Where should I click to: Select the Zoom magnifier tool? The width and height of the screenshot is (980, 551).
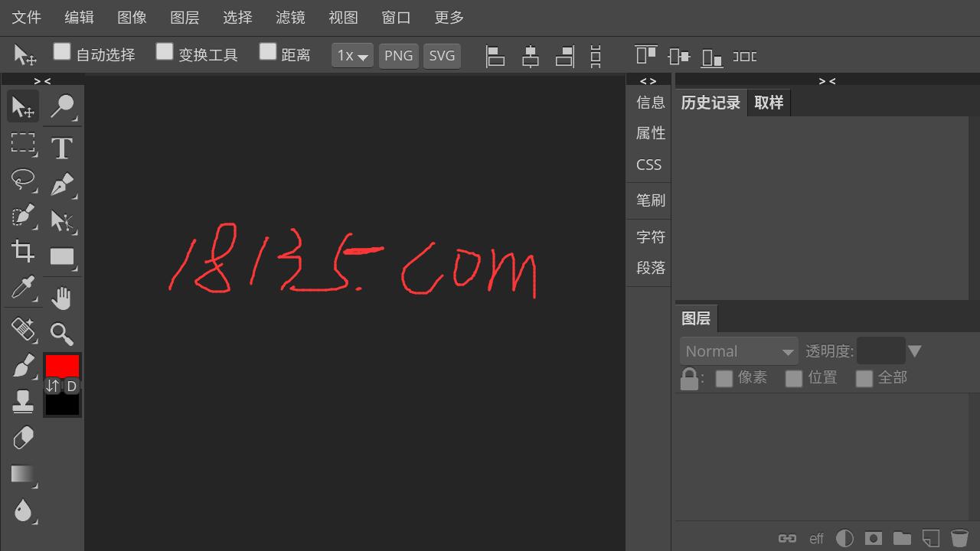(62, 334)
